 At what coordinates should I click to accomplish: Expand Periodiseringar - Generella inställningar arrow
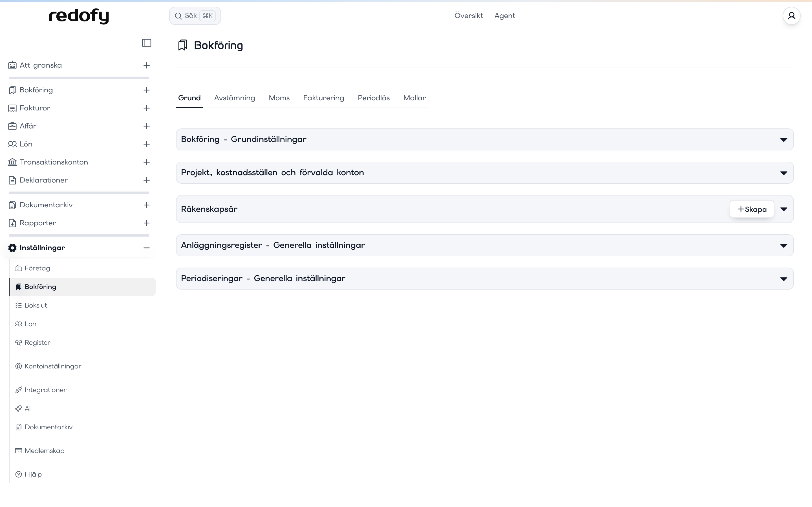point(784,279)
